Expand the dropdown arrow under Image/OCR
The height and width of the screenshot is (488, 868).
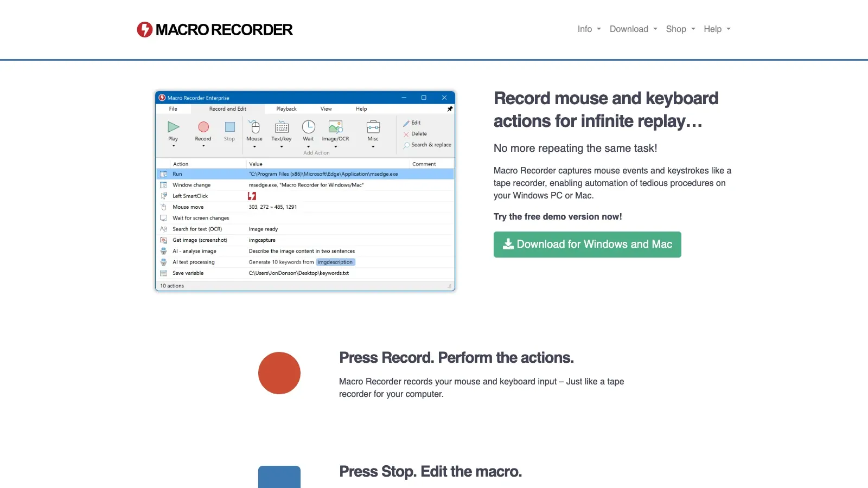pos(336,146)
